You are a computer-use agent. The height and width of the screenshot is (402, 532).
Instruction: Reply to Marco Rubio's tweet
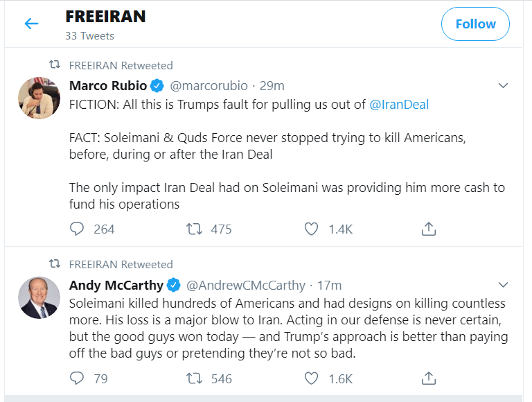(78, 229)
